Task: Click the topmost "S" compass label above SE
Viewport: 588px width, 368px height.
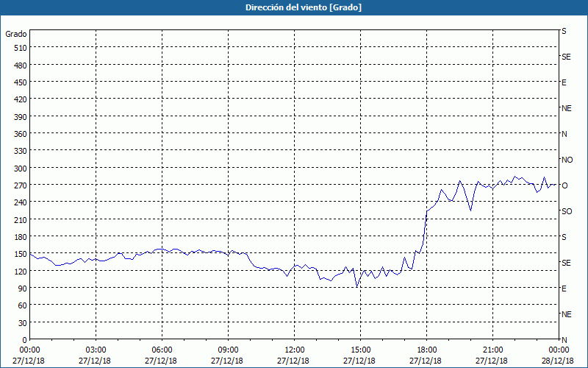Action: pos(564,31)
